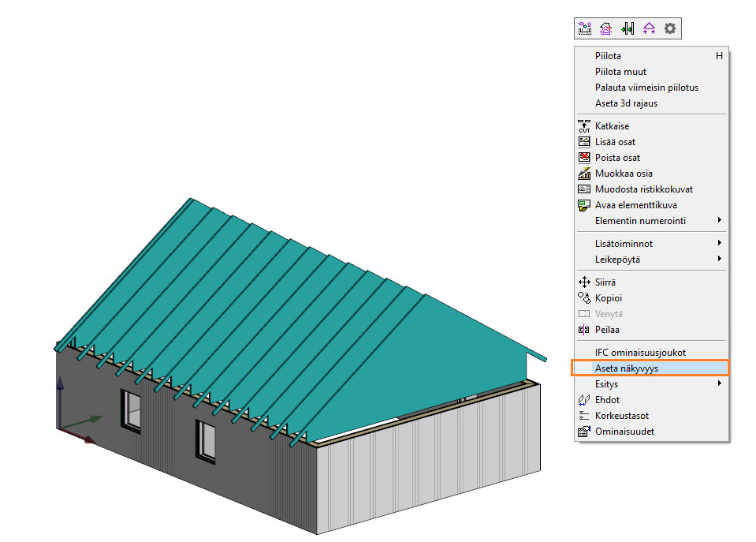Open Avaa elementtikuva
756x542 pixels.
(635, 205)
